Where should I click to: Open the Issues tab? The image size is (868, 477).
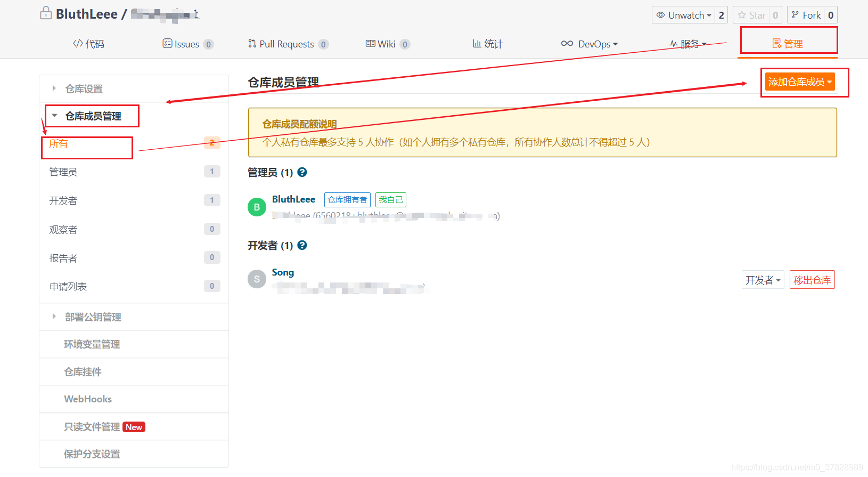[188, 44]
